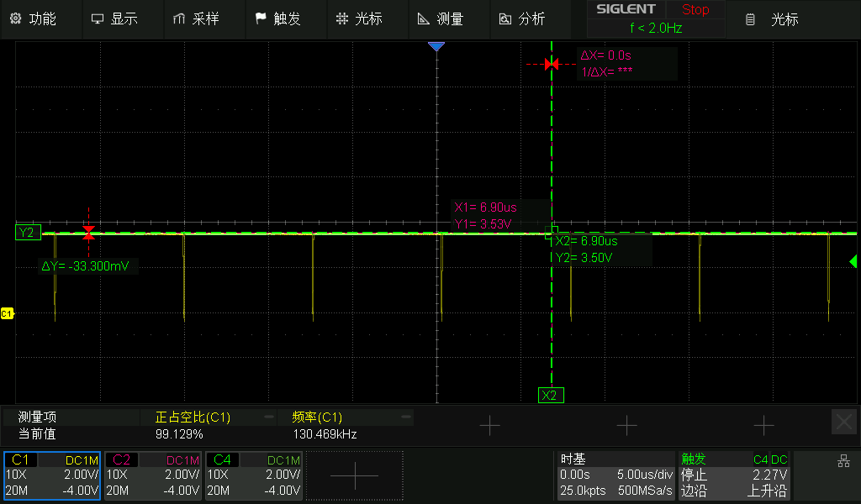Click the network status icon at bottom right

tap(844, 461)
